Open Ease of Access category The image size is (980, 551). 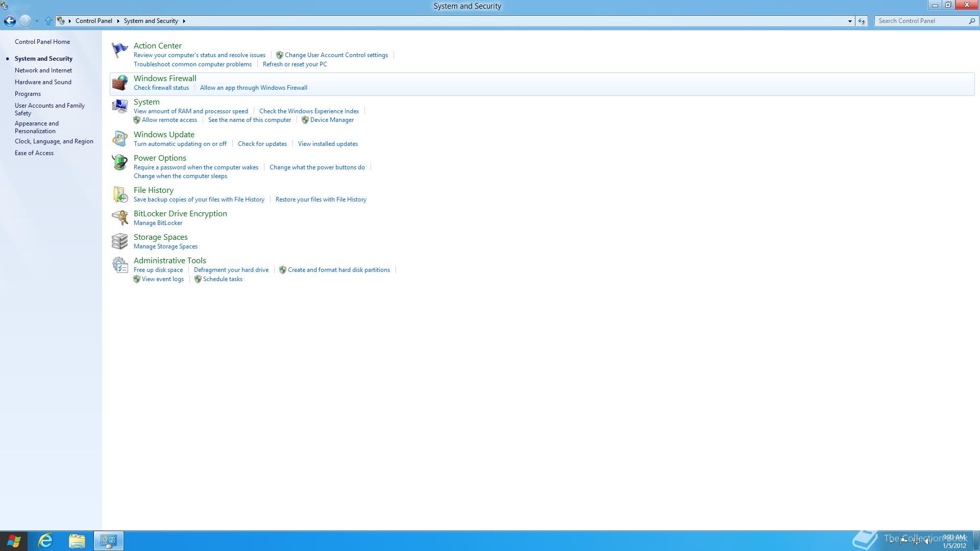click(x=34, y=153)
